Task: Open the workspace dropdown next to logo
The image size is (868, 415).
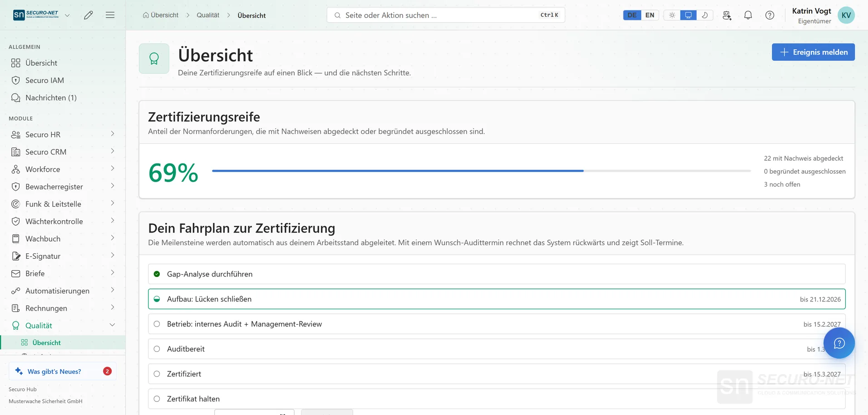Action: click(67, 15)
